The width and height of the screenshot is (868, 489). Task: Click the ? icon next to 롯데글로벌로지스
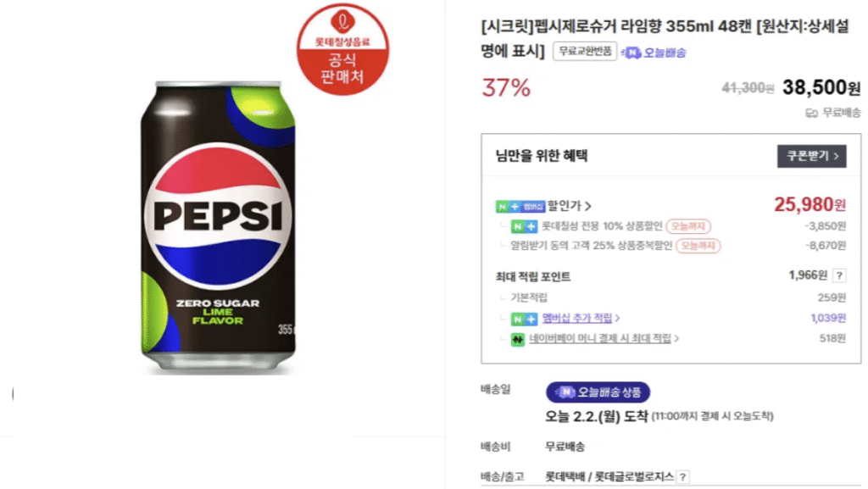[x=682, y=476]
